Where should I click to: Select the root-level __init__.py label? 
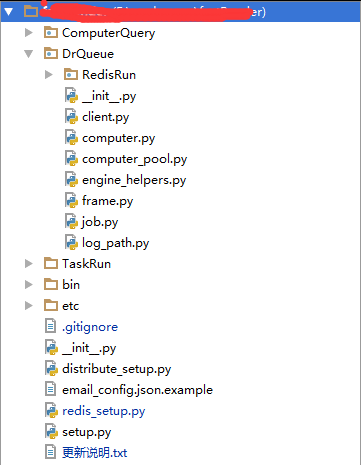[x=89, y=348]
